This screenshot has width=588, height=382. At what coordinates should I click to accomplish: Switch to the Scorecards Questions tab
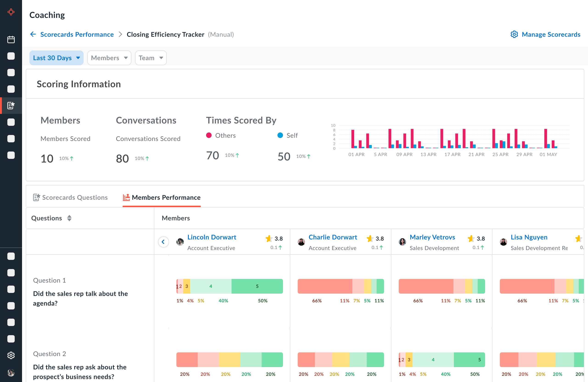pos(71,197)
